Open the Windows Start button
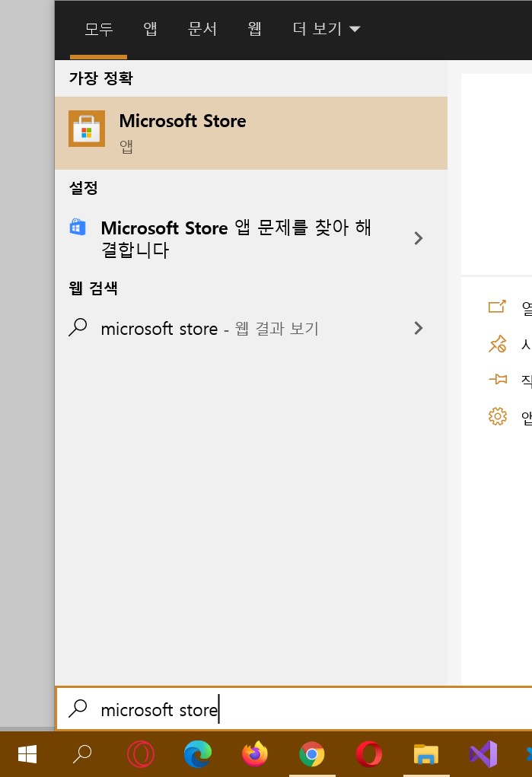The width and height of the screenshot is (532, 777). tap(27, 754)
